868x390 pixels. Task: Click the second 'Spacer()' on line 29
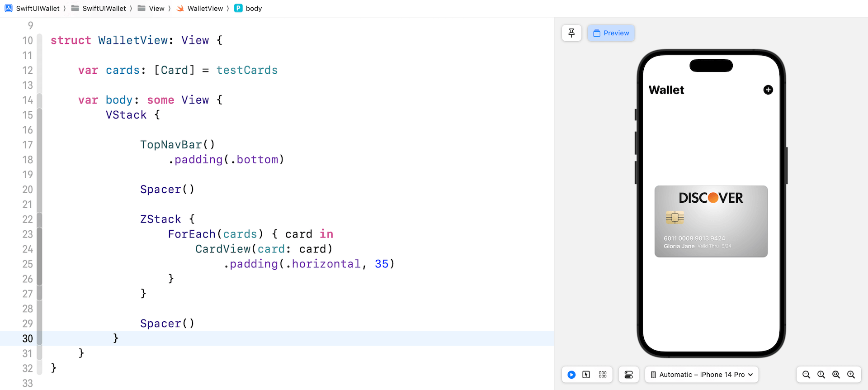point(167,324)
